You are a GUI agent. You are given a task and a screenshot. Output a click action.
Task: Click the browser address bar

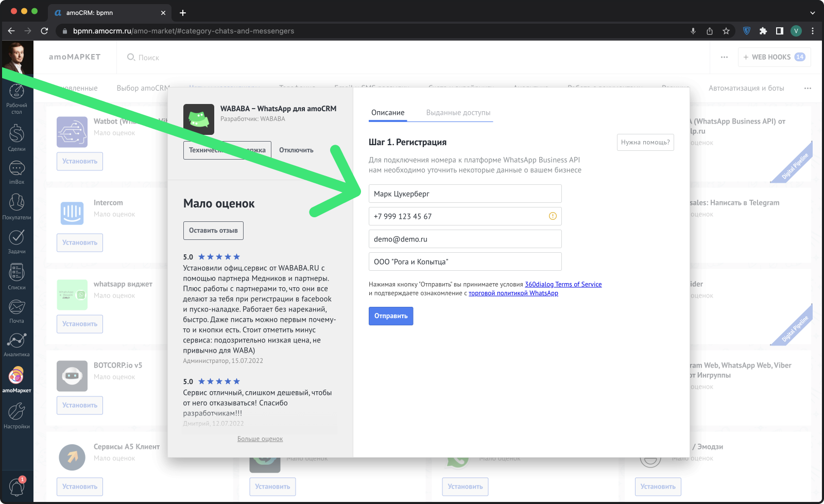click(371, 31)
